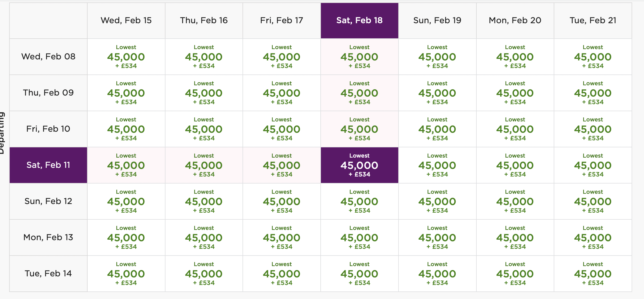Pick fare departing Mon Feb 13 returning Sun Feb 19
Image resolution: width=644 pixels, height=299 pixels.
pos(437,237)
